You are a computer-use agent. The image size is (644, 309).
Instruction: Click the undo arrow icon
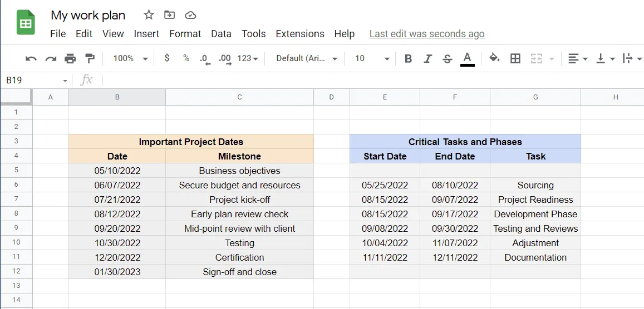coord(32,58)
